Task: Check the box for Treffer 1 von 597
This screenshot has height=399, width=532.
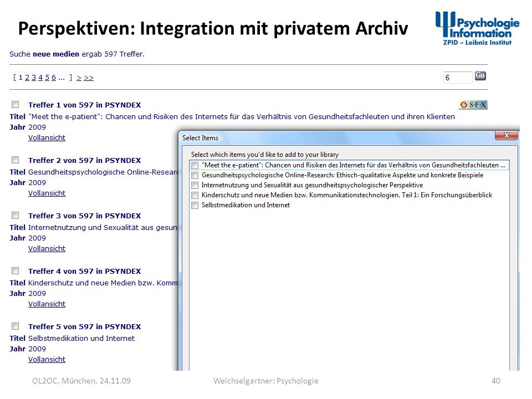Action: point(16,105)
